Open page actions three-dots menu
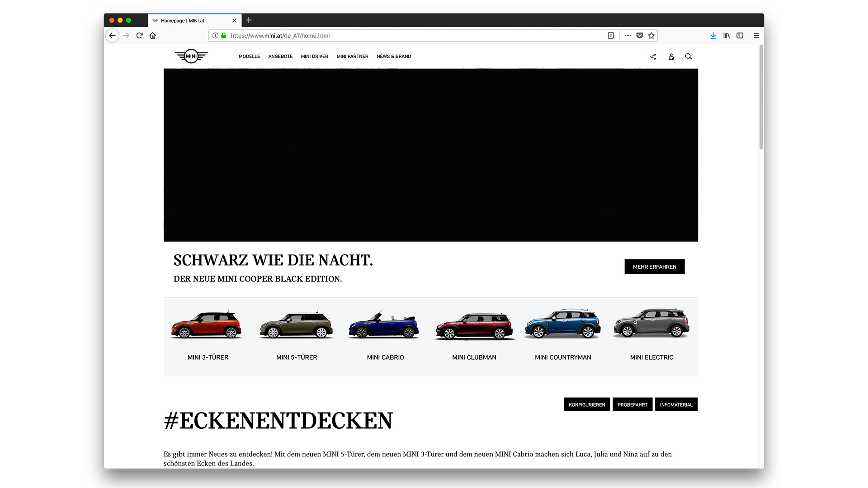 coord(628,36)
